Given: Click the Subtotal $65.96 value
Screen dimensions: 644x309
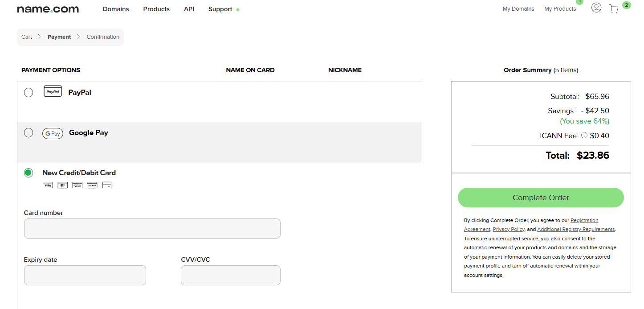Looking at the screenshot, I should coord(597,97).
